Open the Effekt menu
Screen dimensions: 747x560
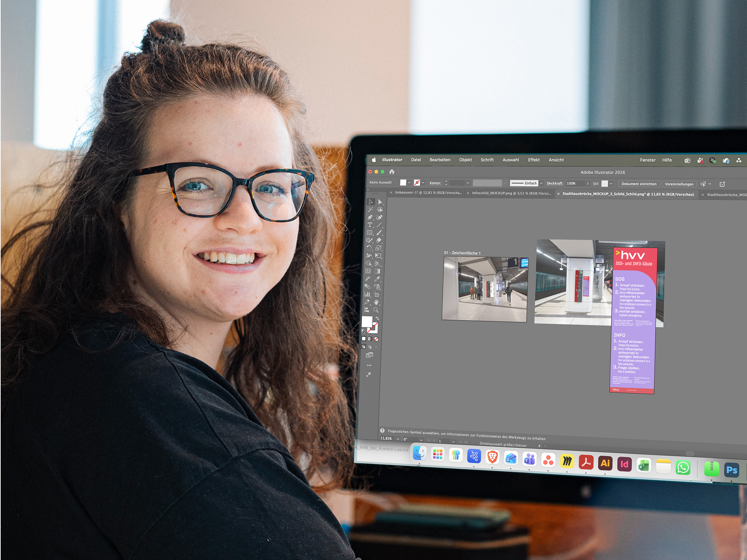(x=534, y=160)
